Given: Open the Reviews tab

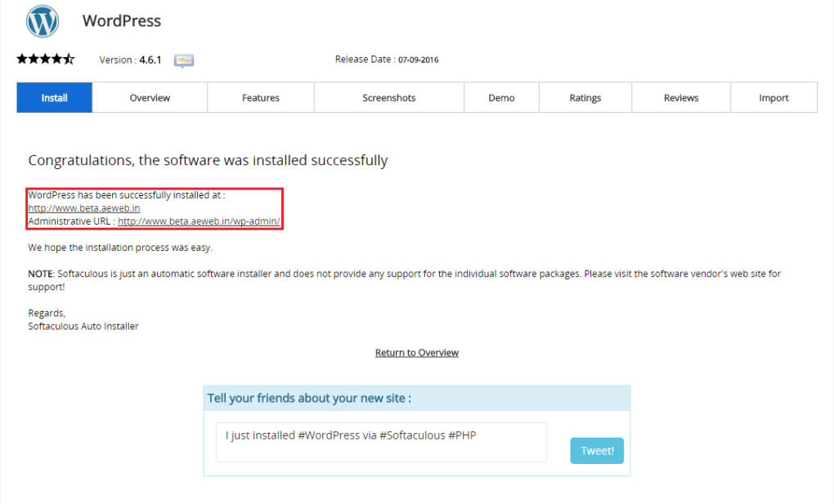Looking at the screenshot, I should point(680,97).
